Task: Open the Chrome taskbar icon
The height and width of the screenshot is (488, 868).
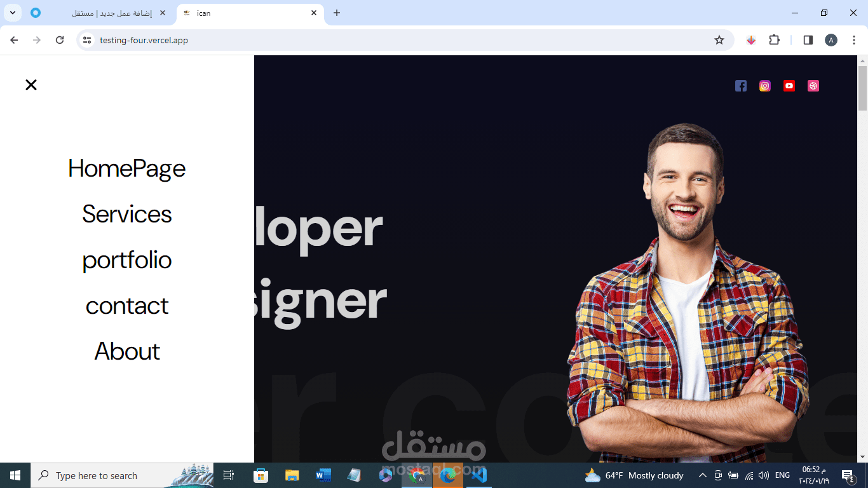Action: click(417, 475)
